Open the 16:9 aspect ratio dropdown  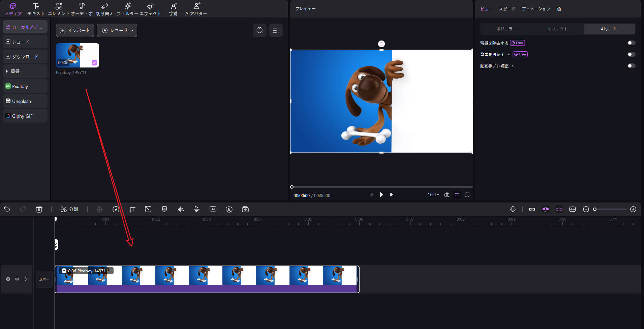tap(433, 195)
